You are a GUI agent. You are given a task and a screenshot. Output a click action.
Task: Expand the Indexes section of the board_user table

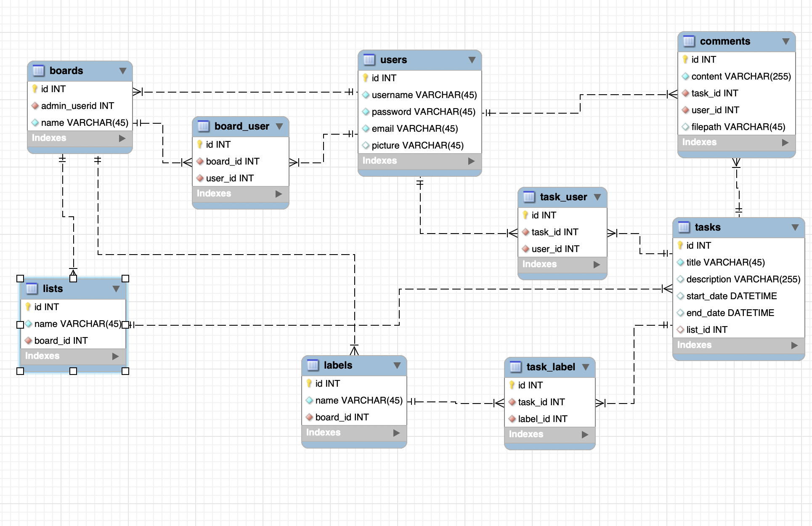[279, 194]
